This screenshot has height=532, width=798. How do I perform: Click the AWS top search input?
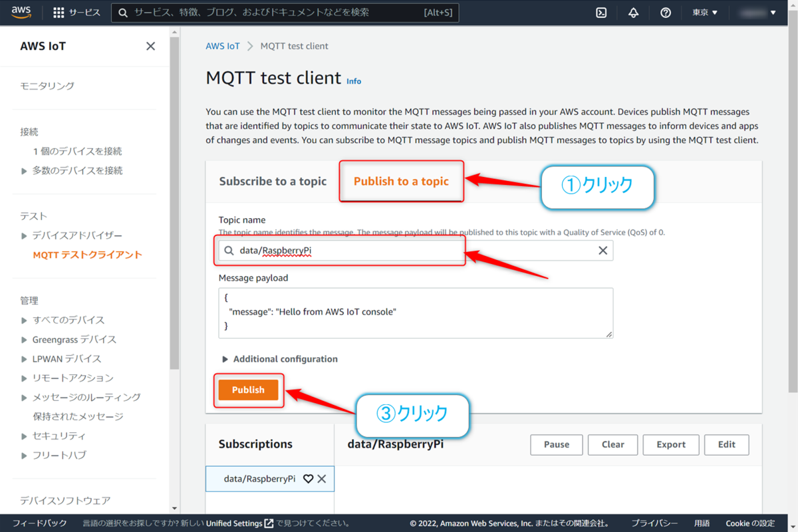tap(285, 13)
